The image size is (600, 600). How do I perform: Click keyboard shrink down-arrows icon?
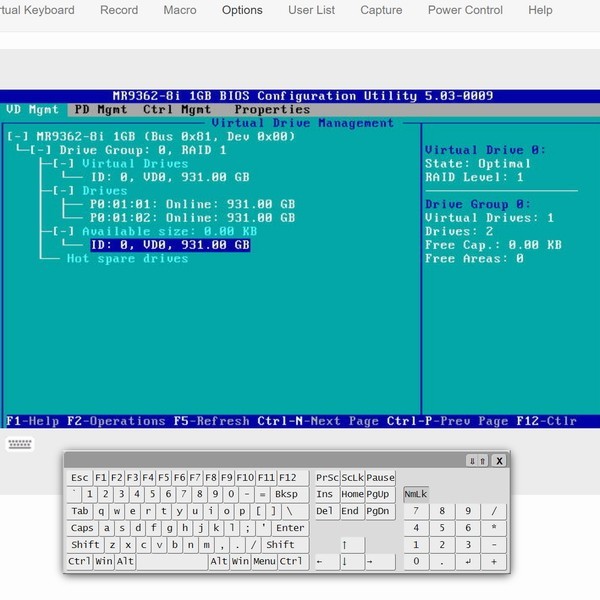point(472,461)
